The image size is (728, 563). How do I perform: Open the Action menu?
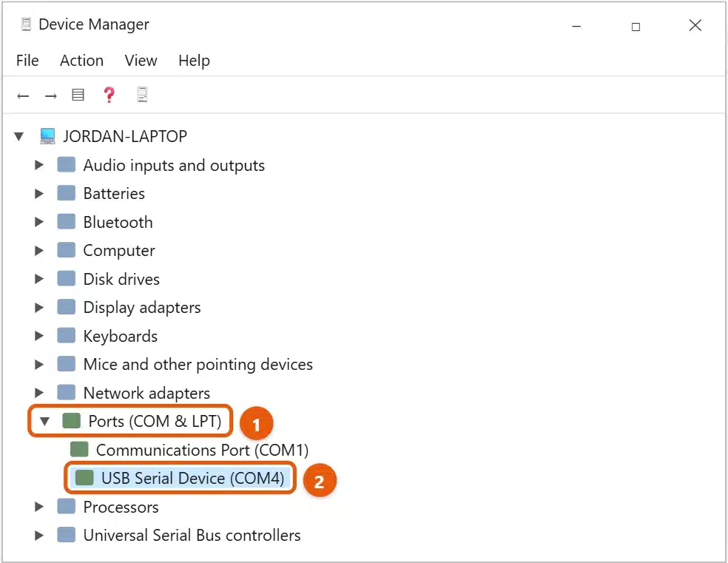click(x=81, y=61)
